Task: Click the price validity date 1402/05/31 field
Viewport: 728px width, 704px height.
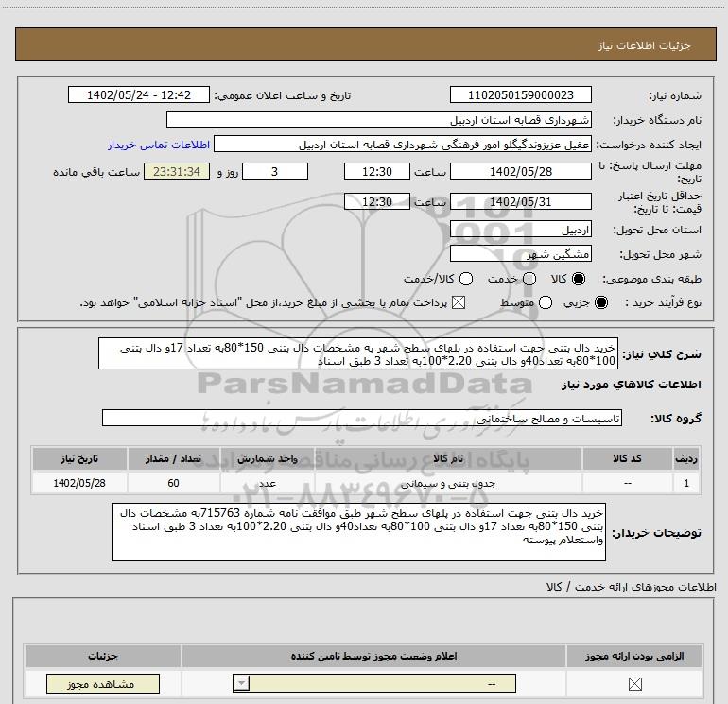Action: coord(520,201)
